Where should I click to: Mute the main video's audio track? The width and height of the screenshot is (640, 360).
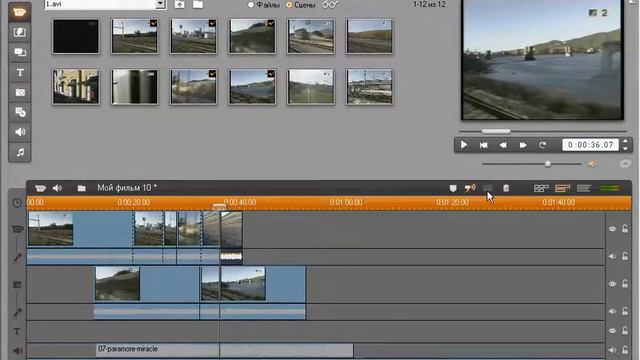pyautogui.click(x=612, y=256)
